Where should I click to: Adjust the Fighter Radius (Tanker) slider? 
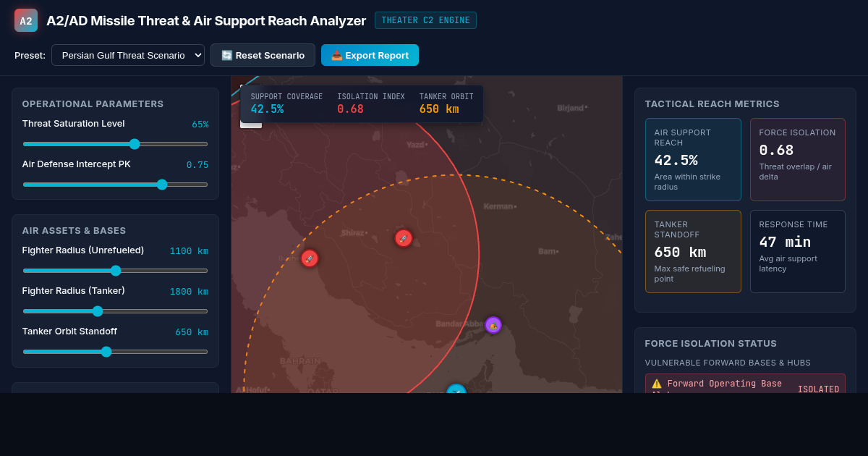point(115,311)
